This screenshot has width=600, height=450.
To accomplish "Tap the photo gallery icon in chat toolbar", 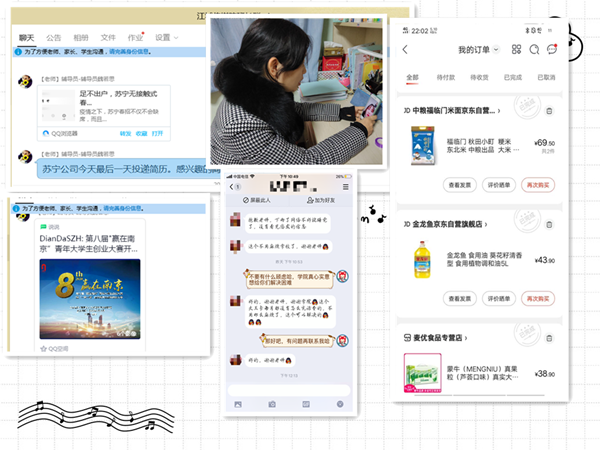I will click(x=238, y=403).
